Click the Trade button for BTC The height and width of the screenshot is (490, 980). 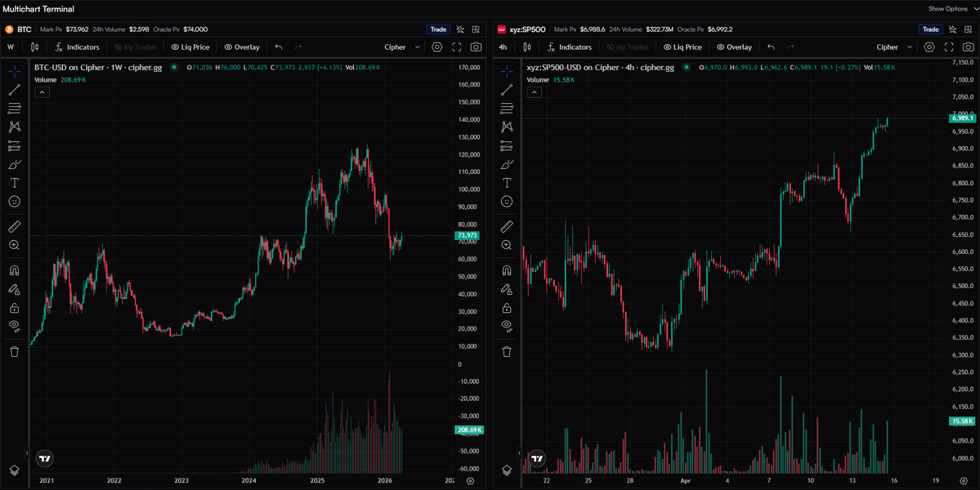pyautogui.click(x=438, y=29)
